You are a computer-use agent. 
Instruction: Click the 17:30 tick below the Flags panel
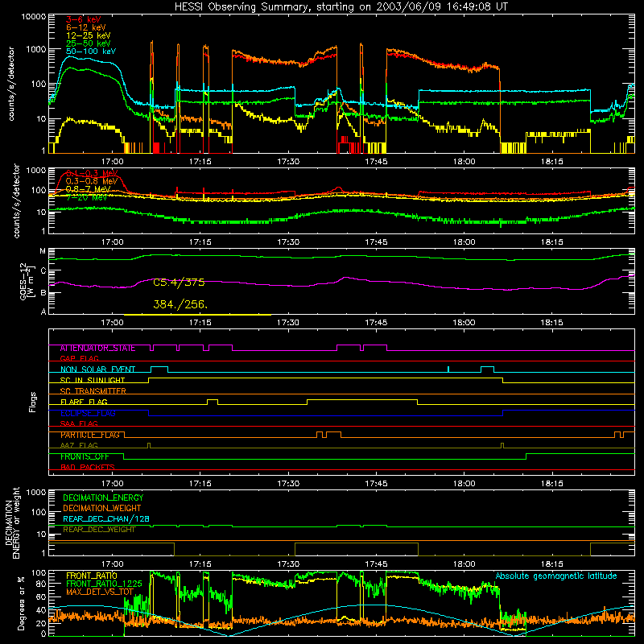pos(288,484)
